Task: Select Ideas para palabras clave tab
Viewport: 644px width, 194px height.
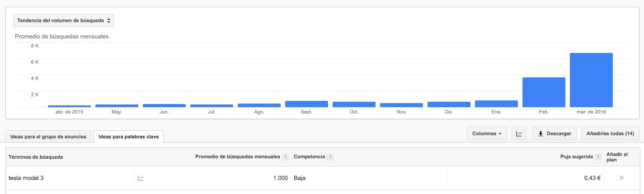Action: (x=129, y=137)
